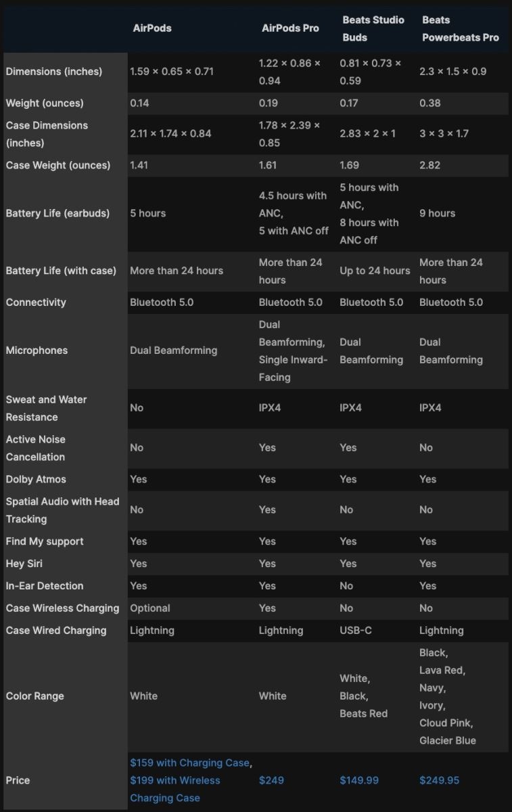Viewport: 512px width, 812px height.
Task: Click the USB-C cell for Beats Studio Buds
Action: [356, 631]
